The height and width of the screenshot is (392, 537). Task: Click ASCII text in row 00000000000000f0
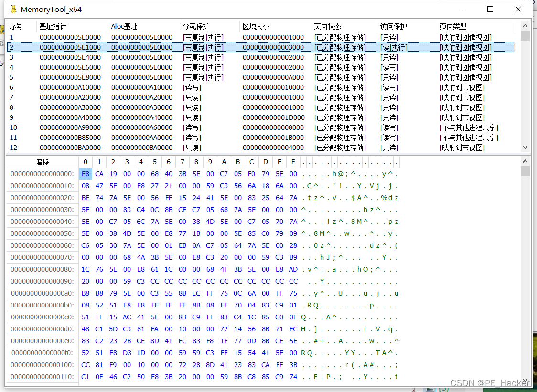coord(350,353)
